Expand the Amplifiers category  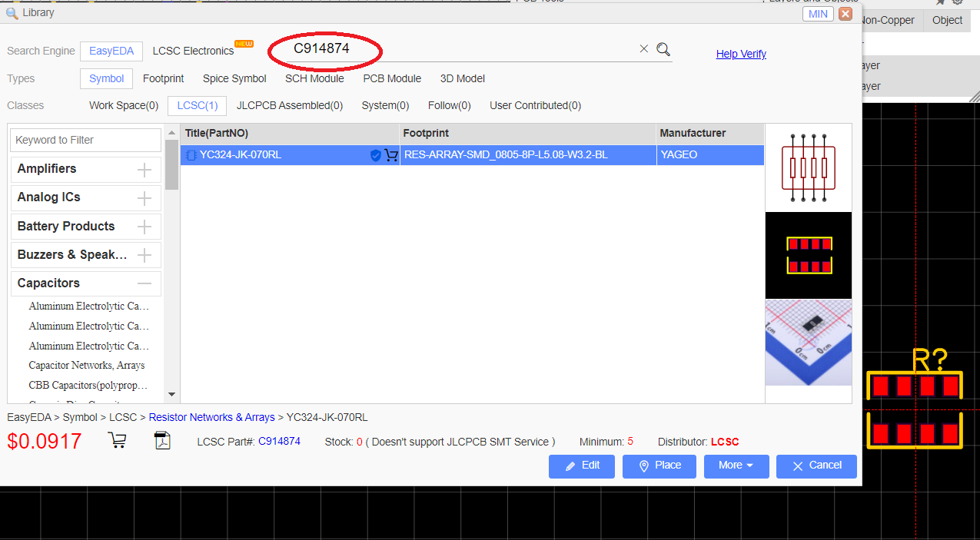(144, 170)
